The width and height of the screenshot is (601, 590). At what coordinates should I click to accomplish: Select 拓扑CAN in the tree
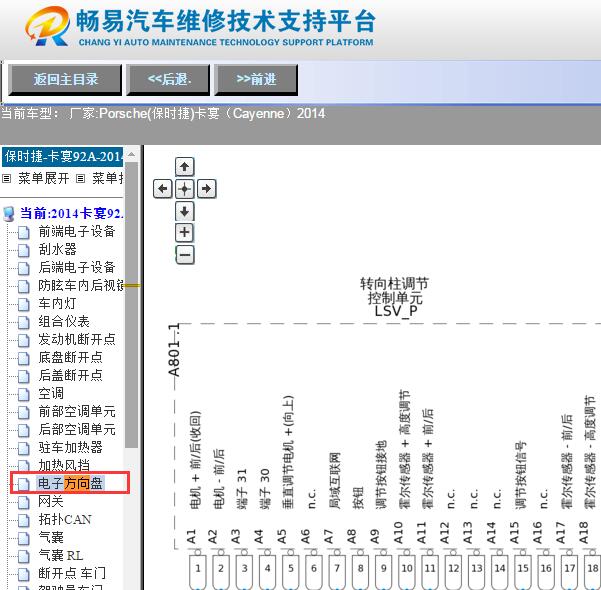pyautogui.click(x=65, y=519)
